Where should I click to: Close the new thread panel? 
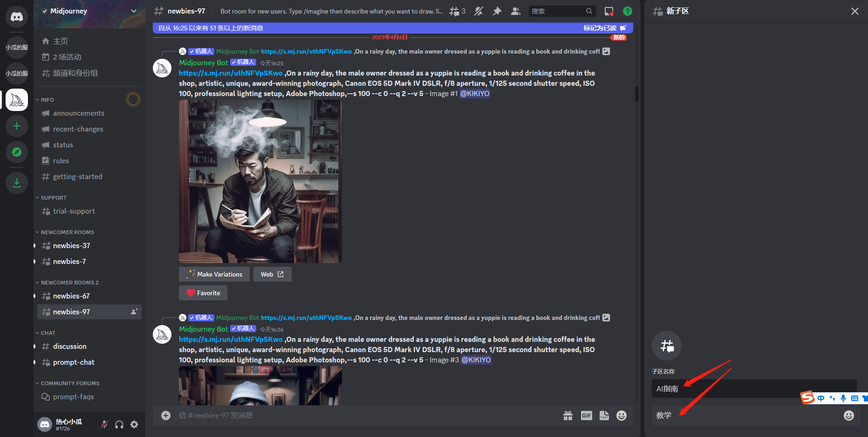pyautogui.click(x=855, y=11)
